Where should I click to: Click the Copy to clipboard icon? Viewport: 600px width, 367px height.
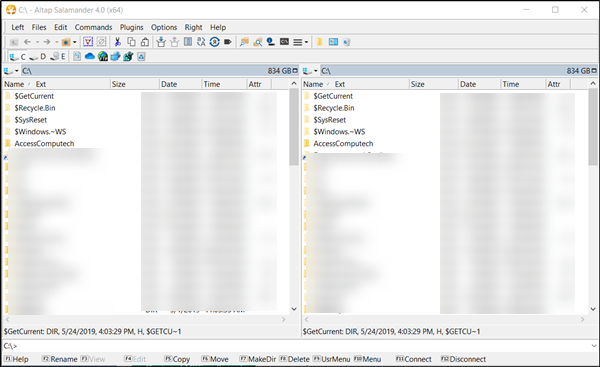(131, 42)
